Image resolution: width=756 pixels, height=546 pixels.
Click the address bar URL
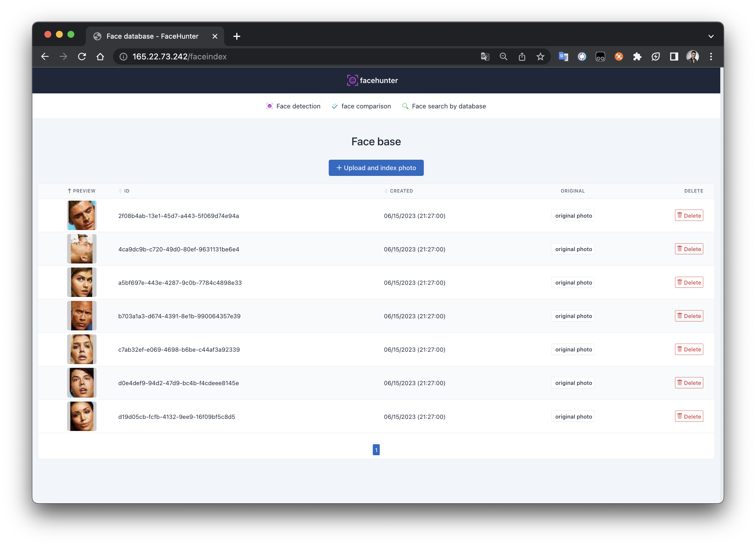(x=179, y=57)
